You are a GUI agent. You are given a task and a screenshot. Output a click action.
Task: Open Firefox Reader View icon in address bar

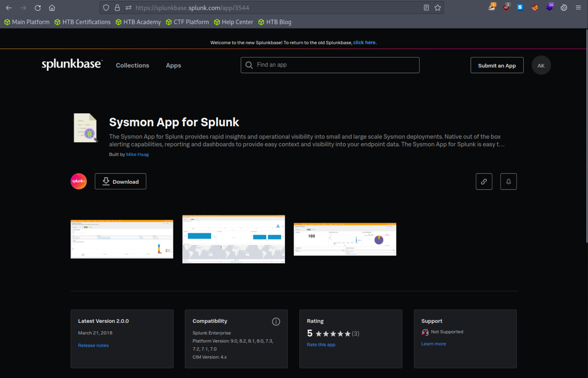(426, 8)
